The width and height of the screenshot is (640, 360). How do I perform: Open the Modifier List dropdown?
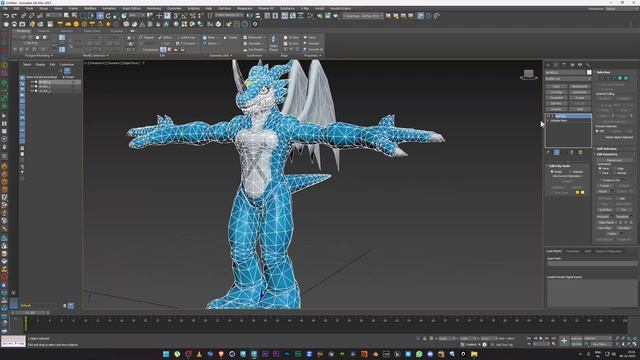(x=568, y=79)
